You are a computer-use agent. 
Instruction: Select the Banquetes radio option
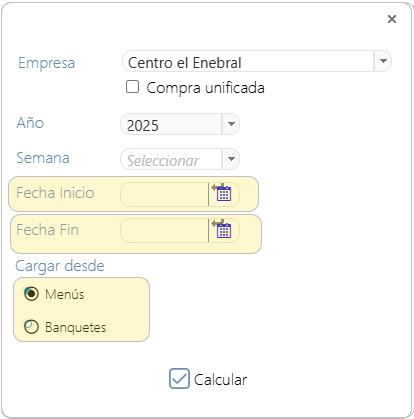(31, 327)
